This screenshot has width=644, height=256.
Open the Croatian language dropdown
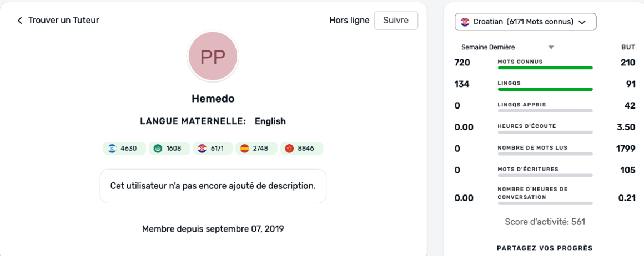click(x=525, y=22)
